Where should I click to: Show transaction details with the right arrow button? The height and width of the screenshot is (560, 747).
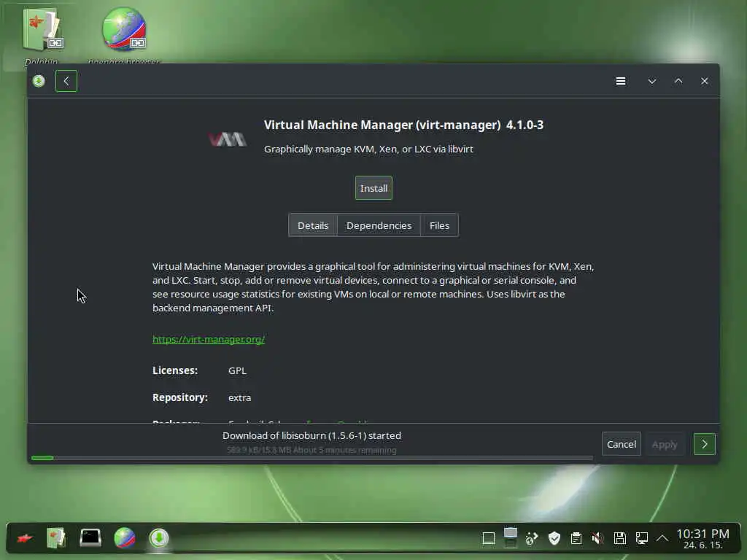704,444
